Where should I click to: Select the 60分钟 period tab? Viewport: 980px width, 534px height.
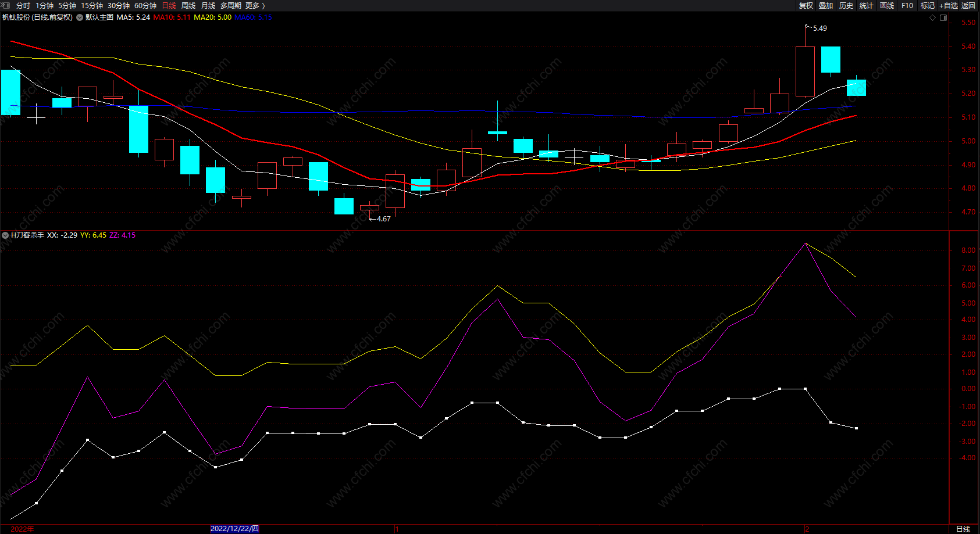click(145, 5)
